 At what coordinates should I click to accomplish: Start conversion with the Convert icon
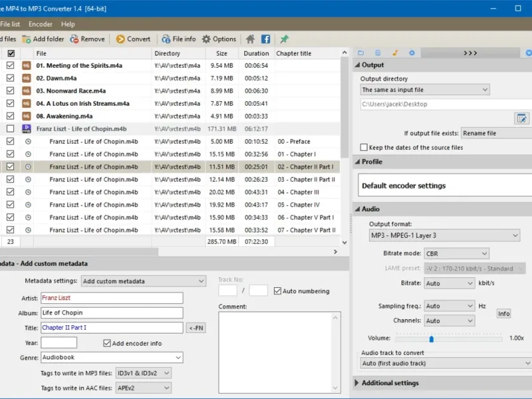pyautogui.click(x=120, y=39)
